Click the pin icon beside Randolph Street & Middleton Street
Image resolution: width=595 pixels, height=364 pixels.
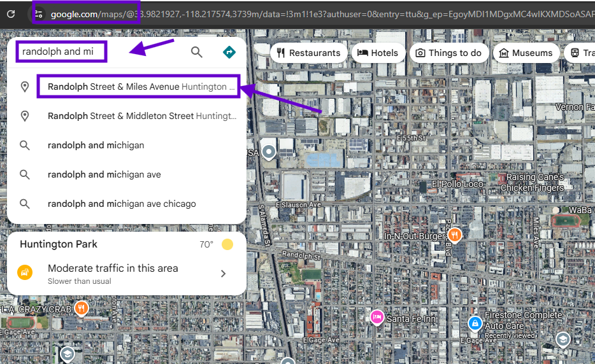(x=25, y=116)
